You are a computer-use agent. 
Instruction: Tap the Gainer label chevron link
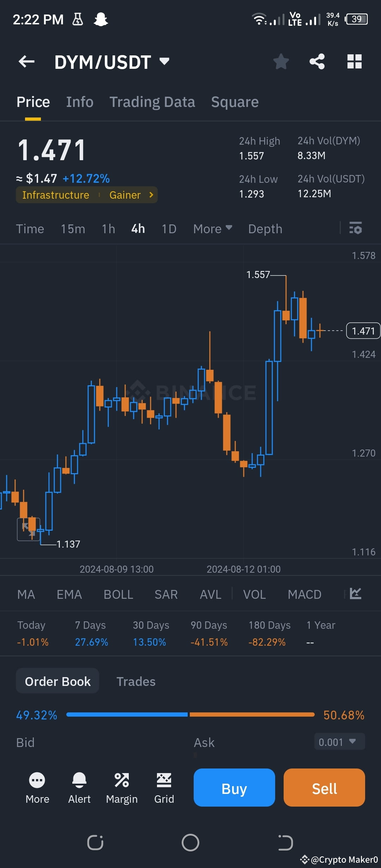tap(151, 194)
